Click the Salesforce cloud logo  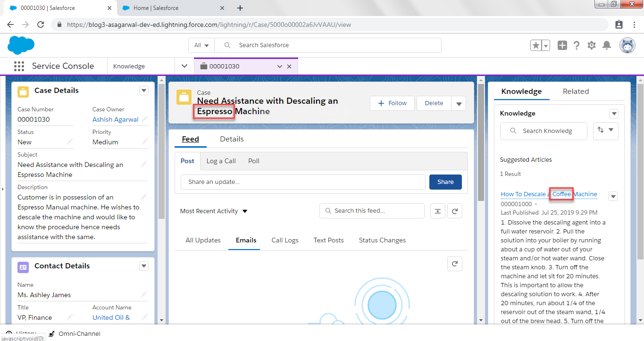coord(21,45)
